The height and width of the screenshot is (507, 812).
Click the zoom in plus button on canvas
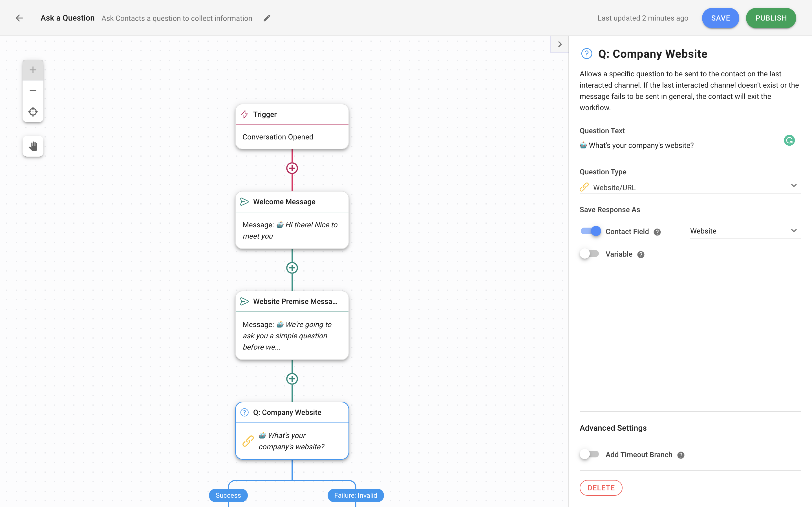pos(33,70)
